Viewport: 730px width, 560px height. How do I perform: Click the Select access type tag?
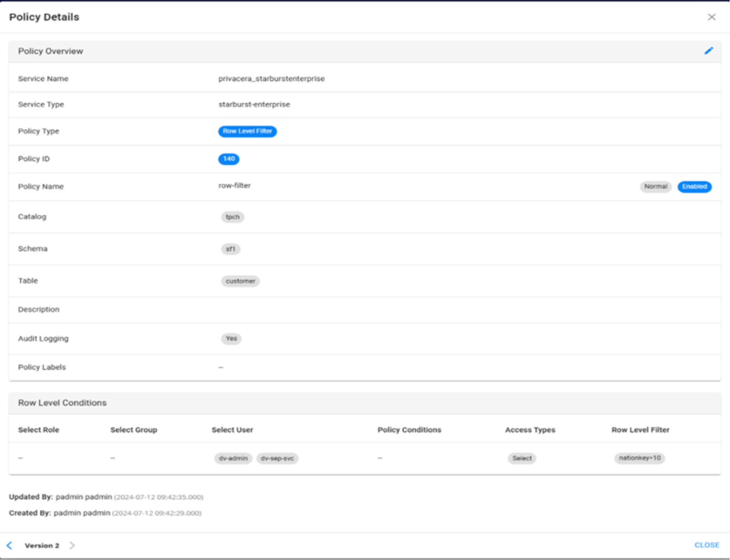coord(522,458)
